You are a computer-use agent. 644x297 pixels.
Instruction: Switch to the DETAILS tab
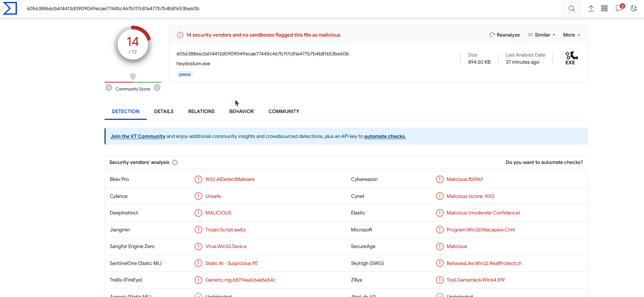pos(164,112)
